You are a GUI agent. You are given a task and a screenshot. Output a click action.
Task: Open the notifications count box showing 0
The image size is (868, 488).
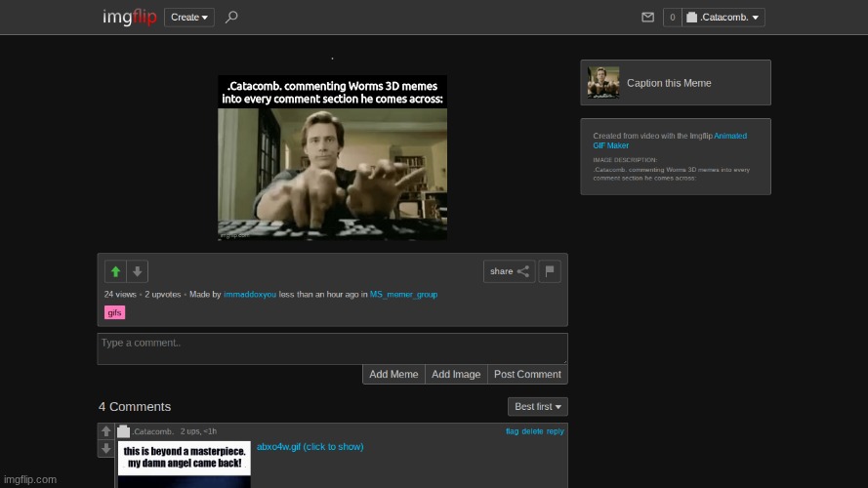click(x=672, y=18)
